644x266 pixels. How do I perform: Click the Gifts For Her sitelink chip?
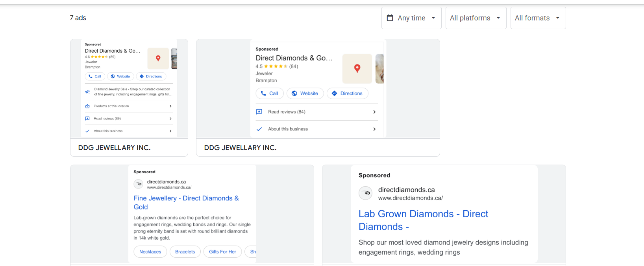pyautogui.click(x=222, y=252)
